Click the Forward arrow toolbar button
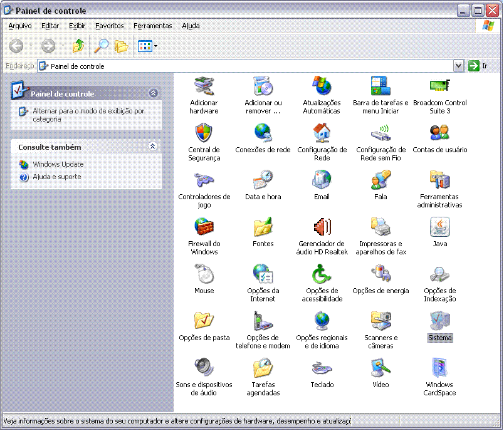The image size is (504, 431). pyautogui.click(x=48, y=46)
